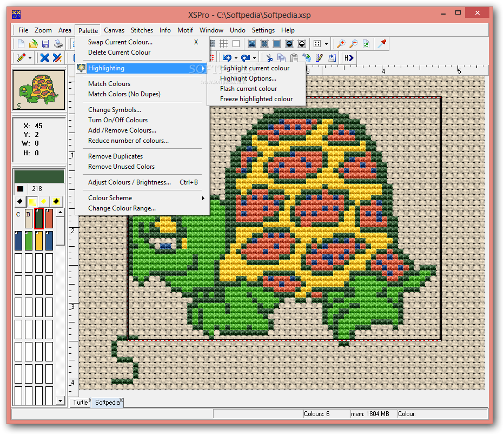This screenshot has height=435, width=504.
Task: Open the pencil tool dropdown arrow
Action: point(30,58)
